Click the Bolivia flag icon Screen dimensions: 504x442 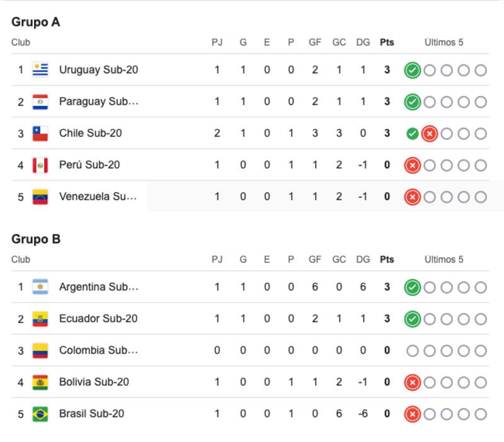pyautogui.click(x=40, y=382)
